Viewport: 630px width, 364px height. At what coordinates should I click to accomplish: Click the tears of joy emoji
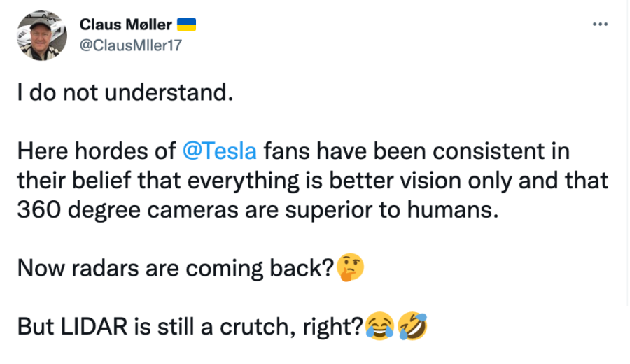tap(379, 326)
